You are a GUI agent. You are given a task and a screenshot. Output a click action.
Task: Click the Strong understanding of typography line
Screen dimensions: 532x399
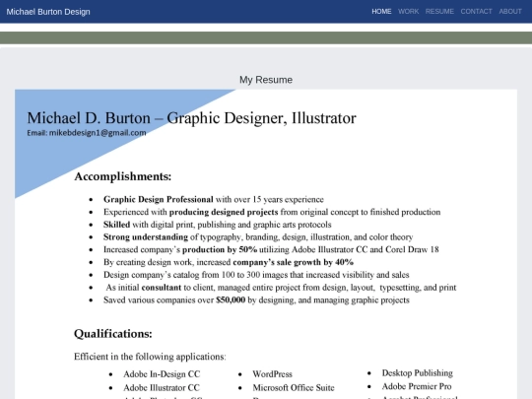pos(258,237)
